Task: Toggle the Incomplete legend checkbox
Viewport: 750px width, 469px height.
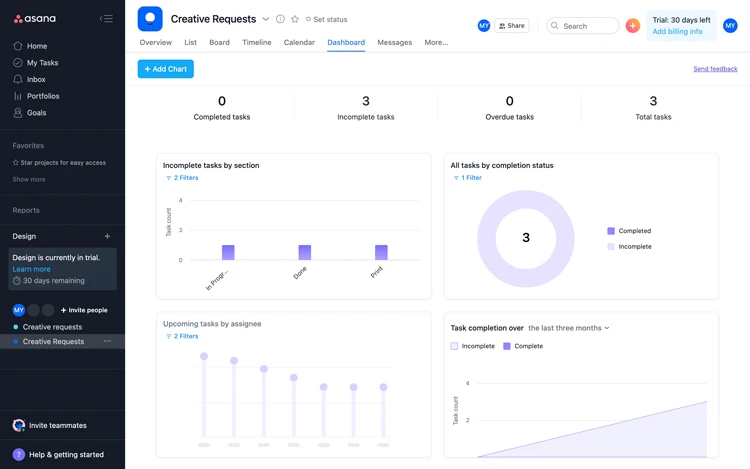Action: [x=454, y=346]
